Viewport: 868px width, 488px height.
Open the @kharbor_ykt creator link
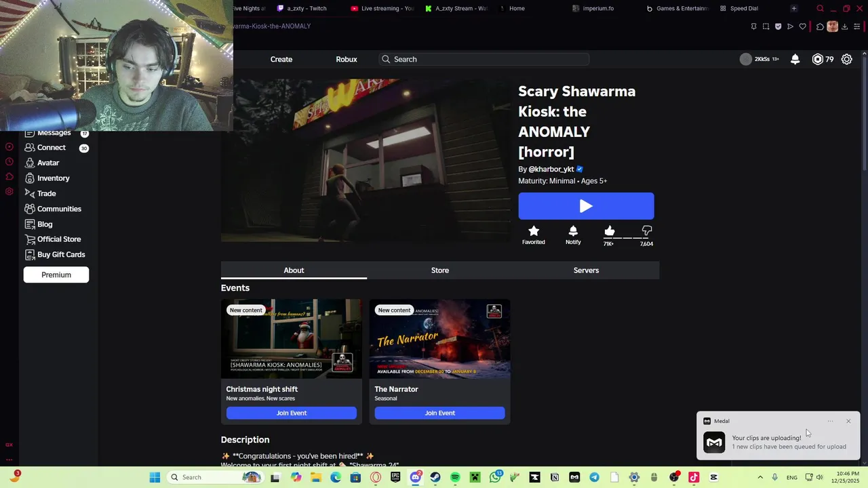551,169
